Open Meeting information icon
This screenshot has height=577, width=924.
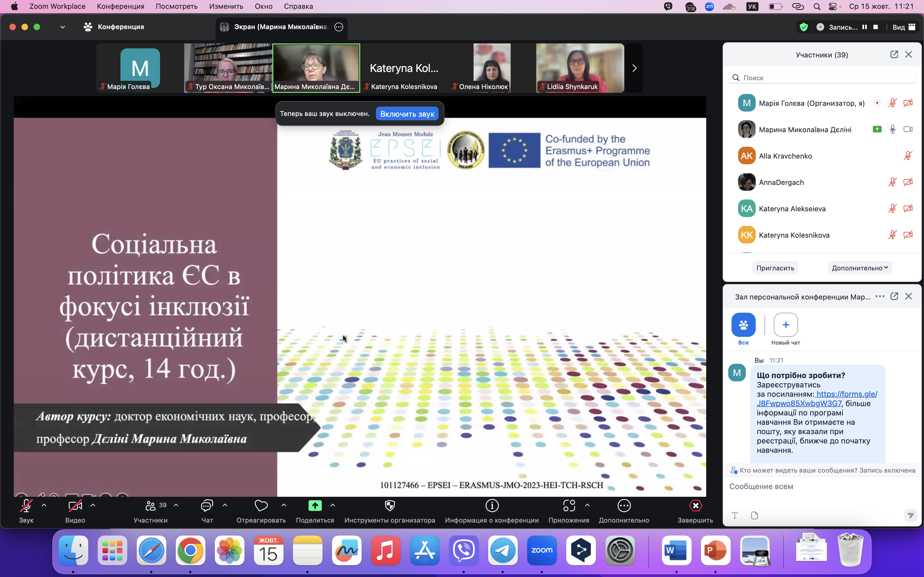pyautogui.click(x=492, y=506)
